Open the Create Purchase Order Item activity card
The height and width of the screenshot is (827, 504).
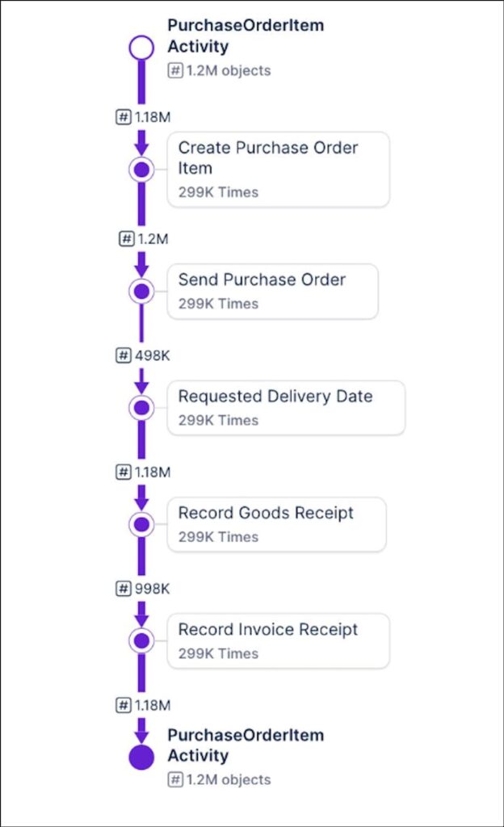point(278,170)
